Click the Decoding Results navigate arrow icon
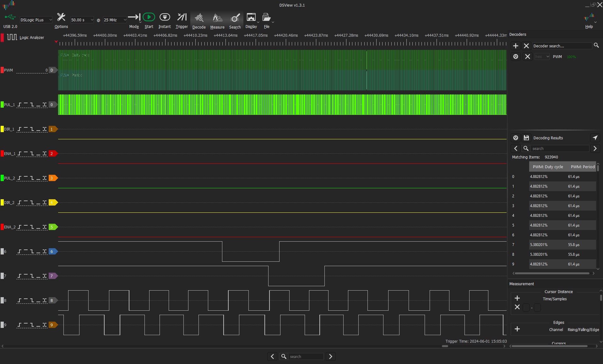603x364 pixels. point(595,138)
